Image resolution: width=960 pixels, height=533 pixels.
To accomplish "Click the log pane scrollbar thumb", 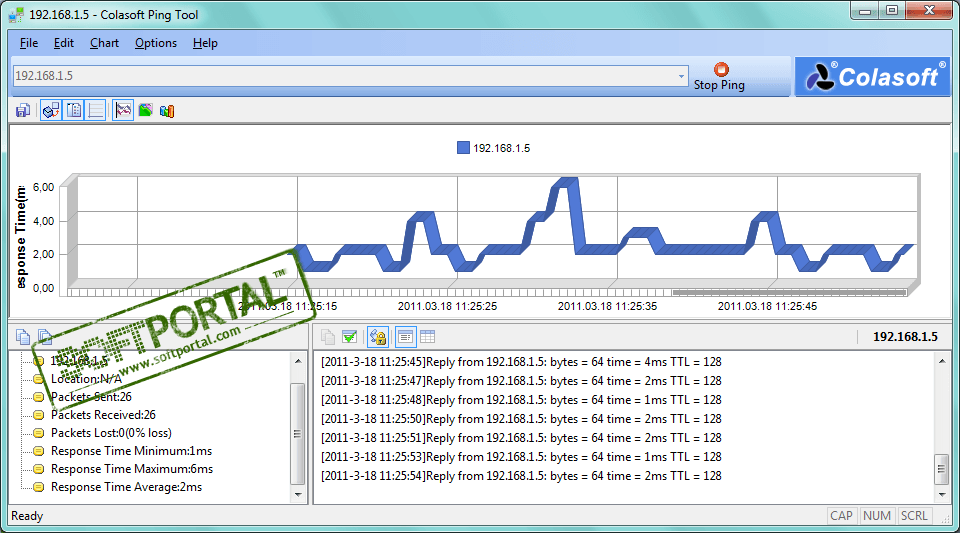I will point(942,469).
